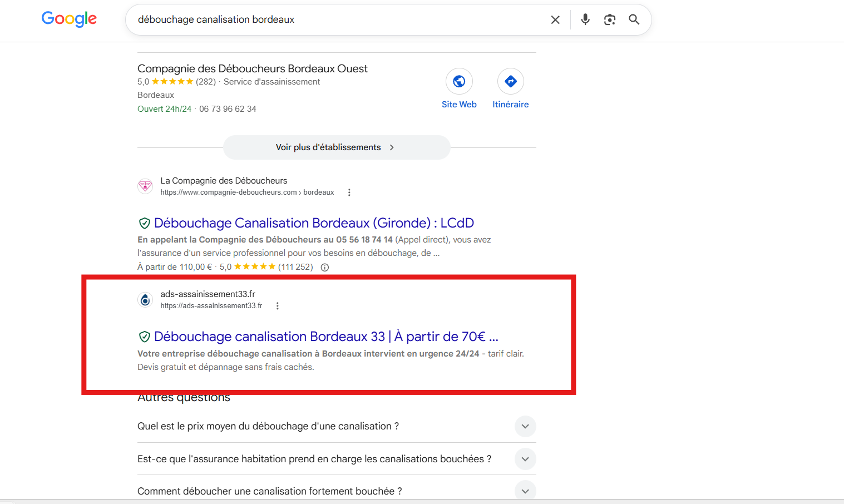
Task: Open Itinéraire directions icon
Action: [511, 81]
